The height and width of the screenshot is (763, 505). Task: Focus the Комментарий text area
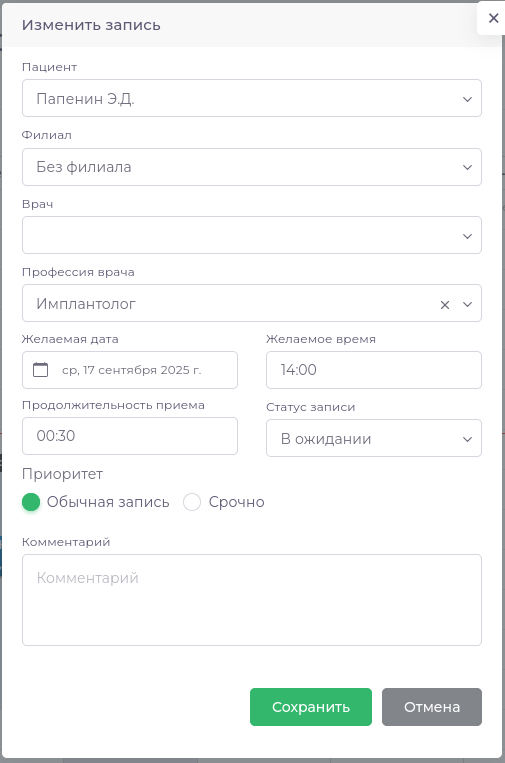252,600
